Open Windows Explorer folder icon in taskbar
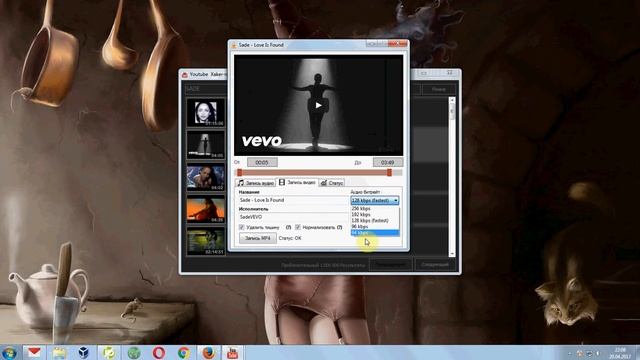Image resolution: width=640 pixels, height=360 pixels. tap(59, 353)
